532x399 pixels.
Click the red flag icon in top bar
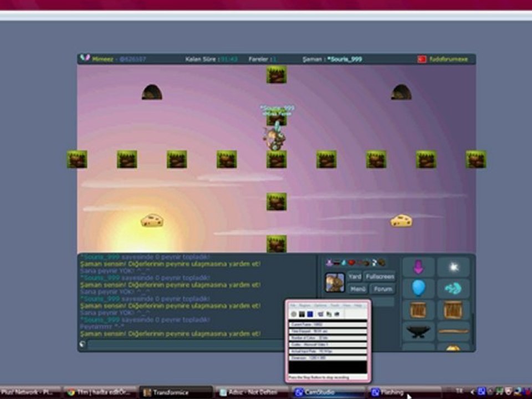click(x=422, y=59)
